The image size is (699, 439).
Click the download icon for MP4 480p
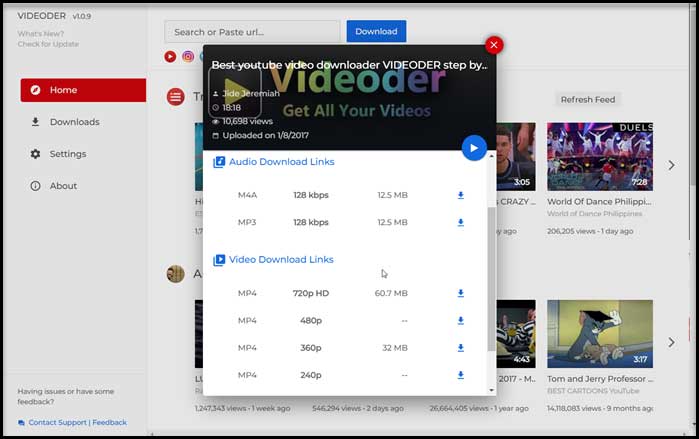tap(461, 321)
